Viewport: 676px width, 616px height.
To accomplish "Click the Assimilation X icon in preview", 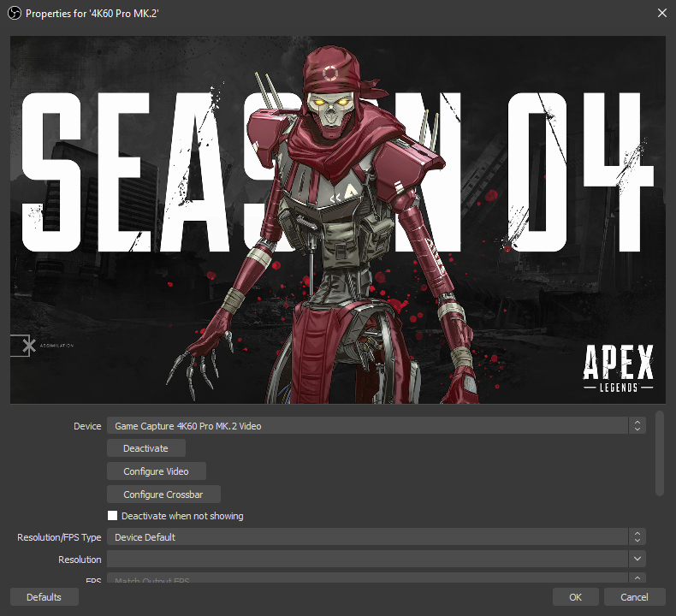I will coord(27,346).
